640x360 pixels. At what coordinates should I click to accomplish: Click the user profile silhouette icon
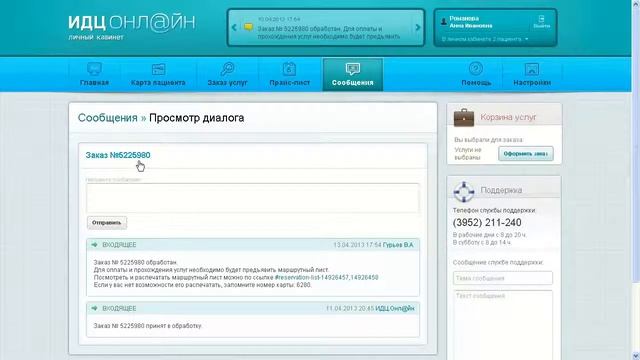coord(444,22)
